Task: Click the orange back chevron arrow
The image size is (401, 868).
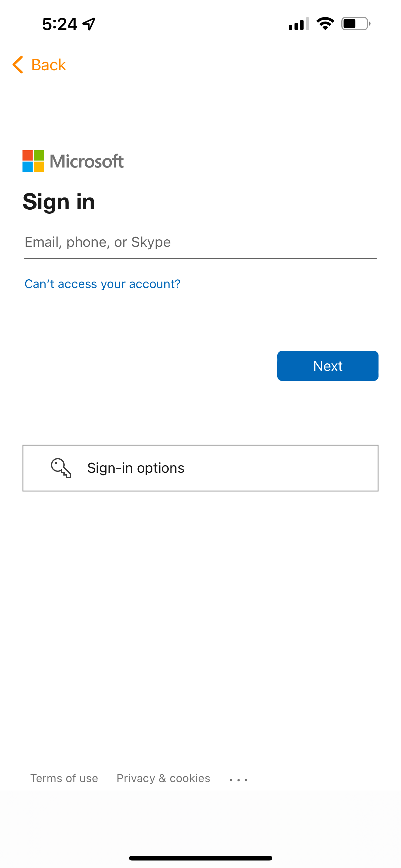Action: point(17,64)
